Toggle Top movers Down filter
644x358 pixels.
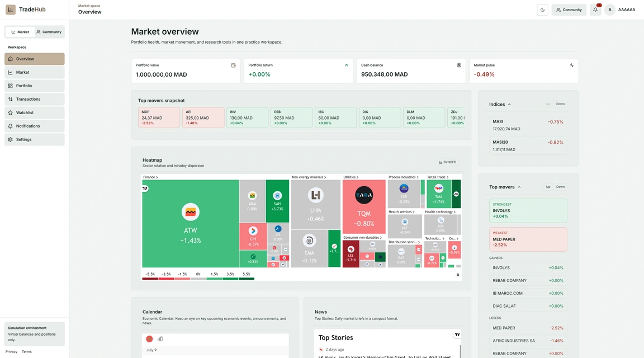point(560,187)
